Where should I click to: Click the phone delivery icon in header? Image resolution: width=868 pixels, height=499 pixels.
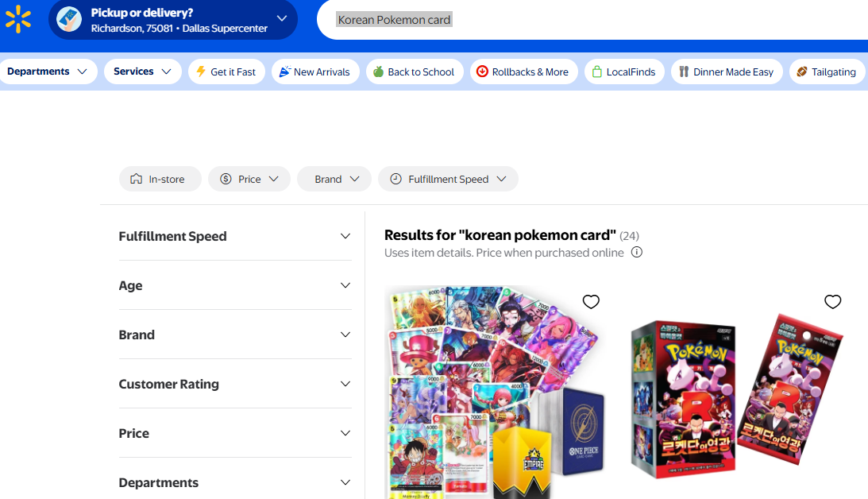coord(69,19)
